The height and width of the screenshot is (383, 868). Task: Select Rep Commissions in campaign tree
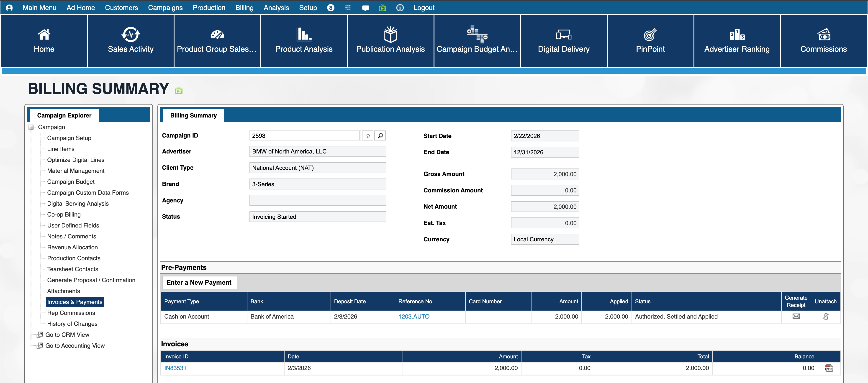click(x=71, y=313)
